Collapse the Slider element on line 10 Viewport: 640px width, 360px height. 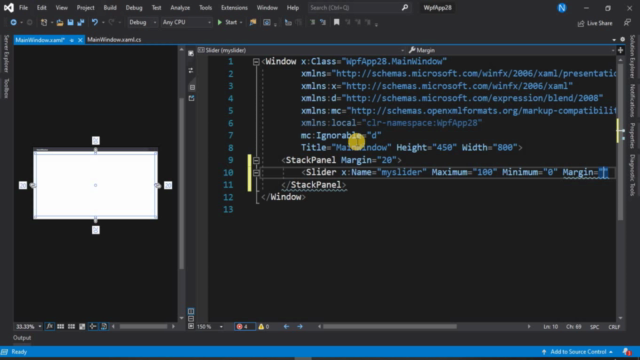(256, 173)
